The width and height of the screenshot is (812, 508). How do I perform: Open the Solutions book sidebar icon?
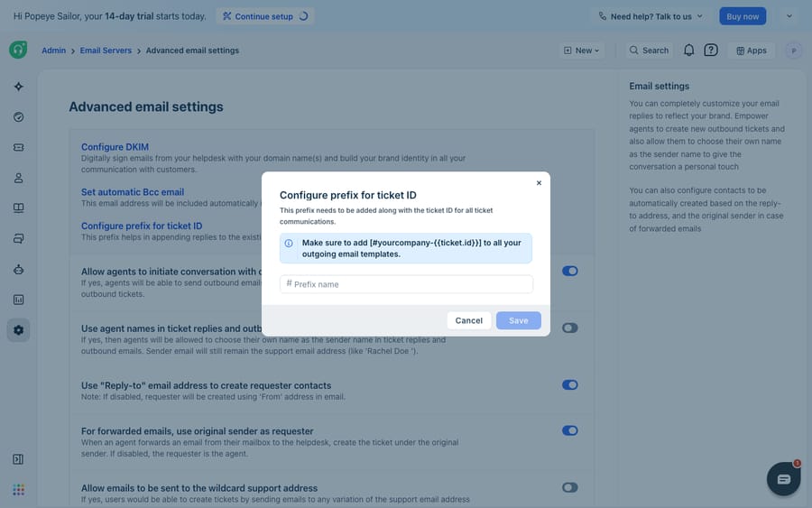click(19, 208)
